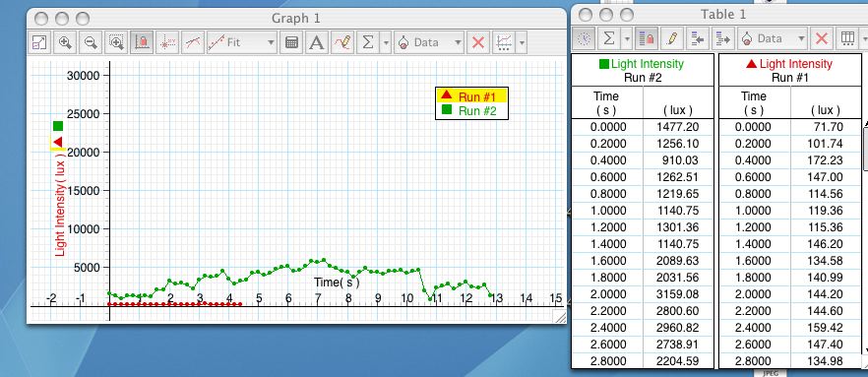Screen dimensions: 868x377
Task: Activate the Smart Tool crosshair icon
Action: (x=167, y=42)
